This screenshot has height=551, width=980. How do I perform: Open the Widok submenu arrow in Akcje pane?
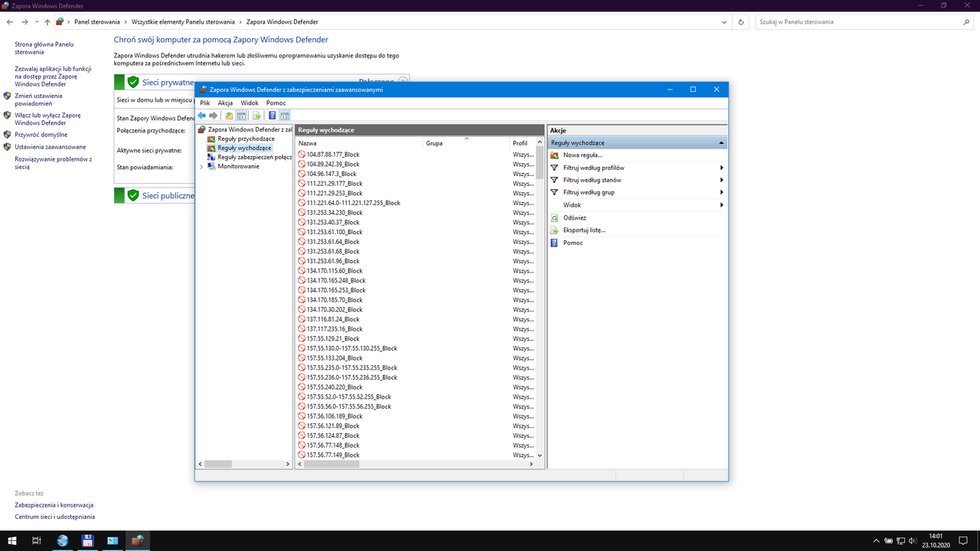coord(721,205)
